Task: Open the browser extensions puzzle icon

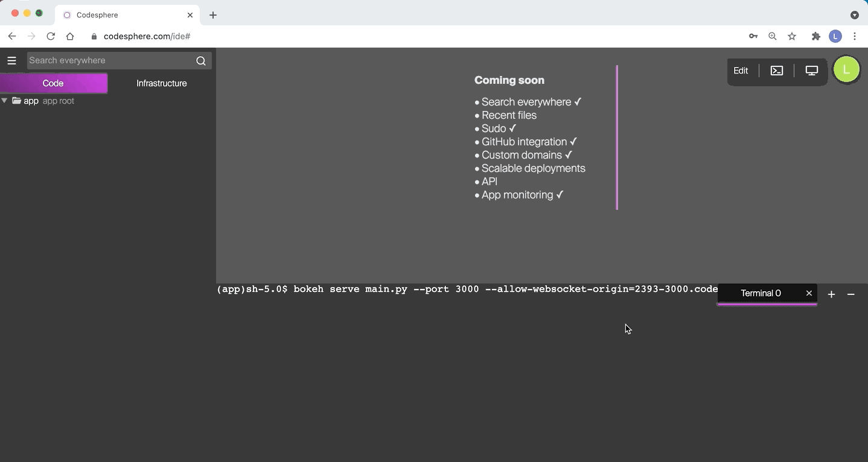Action: 816,36
